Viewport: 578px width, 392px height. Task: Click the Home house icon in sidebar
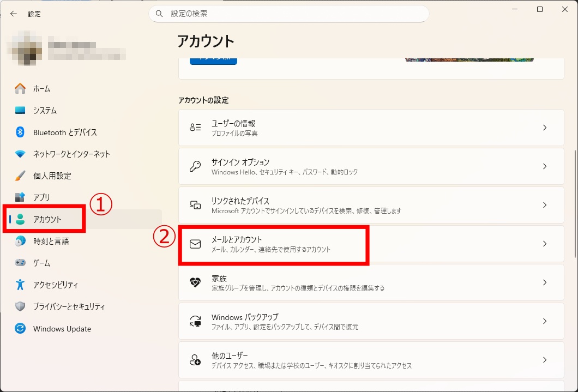coord(20,88)
